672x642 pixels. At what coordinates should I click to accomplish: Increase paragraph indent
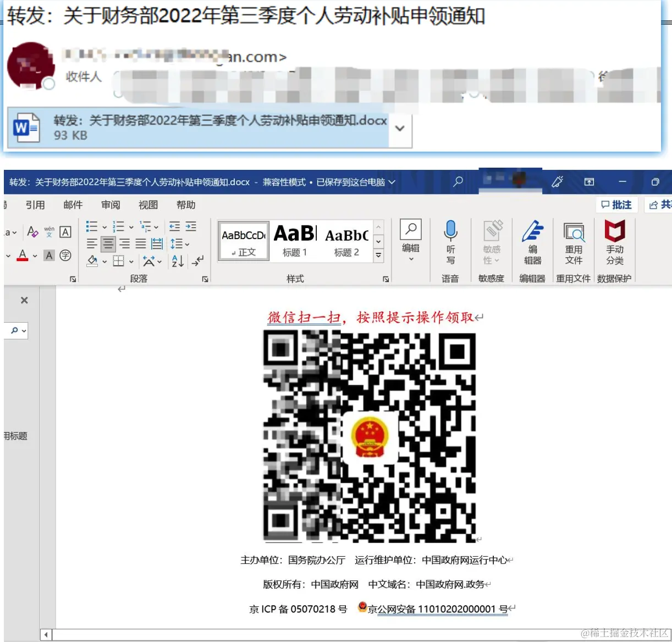(191, 226)
